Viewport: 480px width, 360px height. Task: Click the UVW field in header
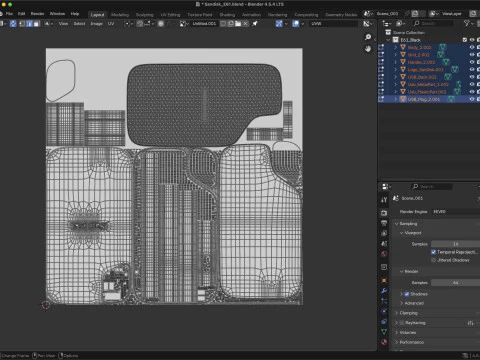point(333,24)
